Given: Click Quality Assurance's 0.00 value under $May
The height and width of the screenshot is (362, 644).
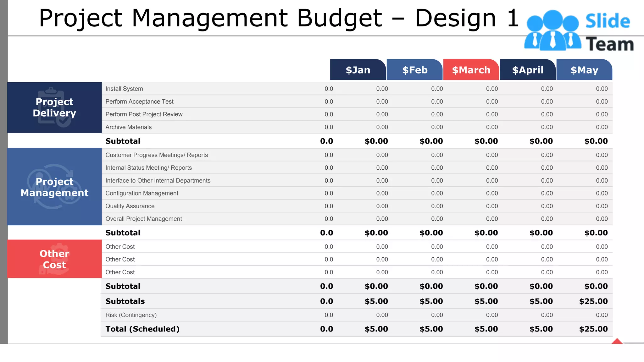Looking at the screenshot, I should coord(602,206).
